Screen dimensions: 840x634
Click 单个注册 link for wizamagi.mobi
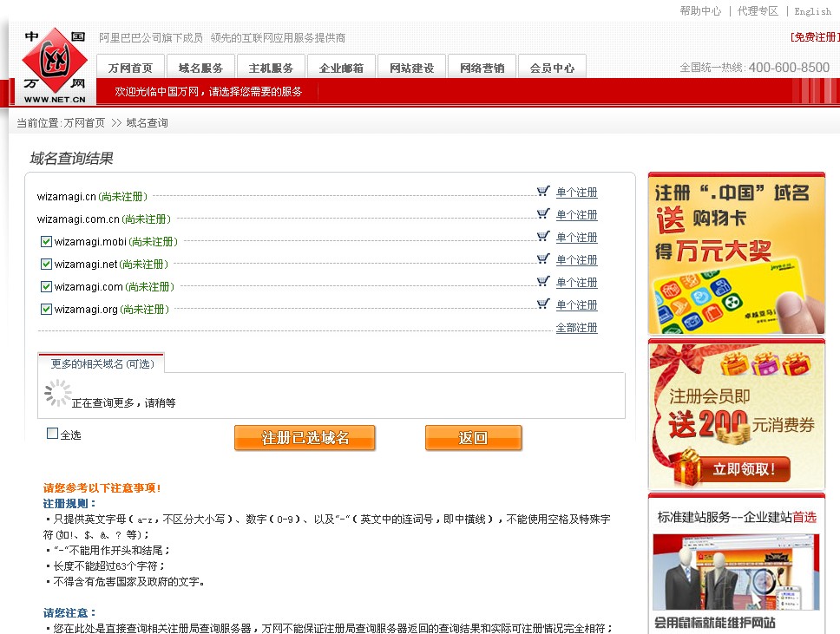(x=576, y=238)
